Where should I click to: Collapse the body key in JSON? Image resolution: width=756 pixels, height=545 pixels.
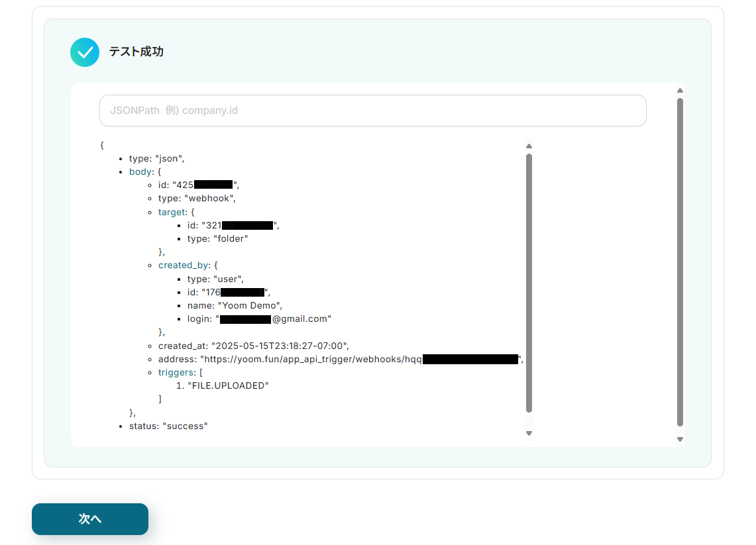(140, 172)
